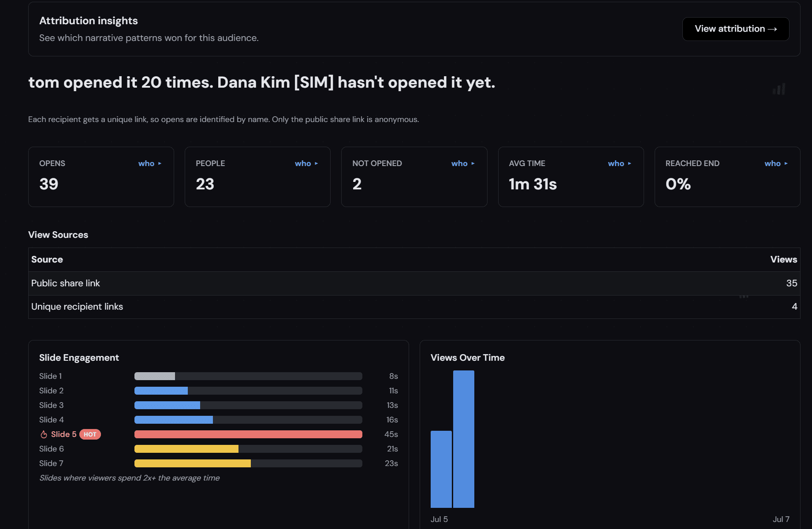
Task: Click the 2 not opened value
Action: click(357, 184)
